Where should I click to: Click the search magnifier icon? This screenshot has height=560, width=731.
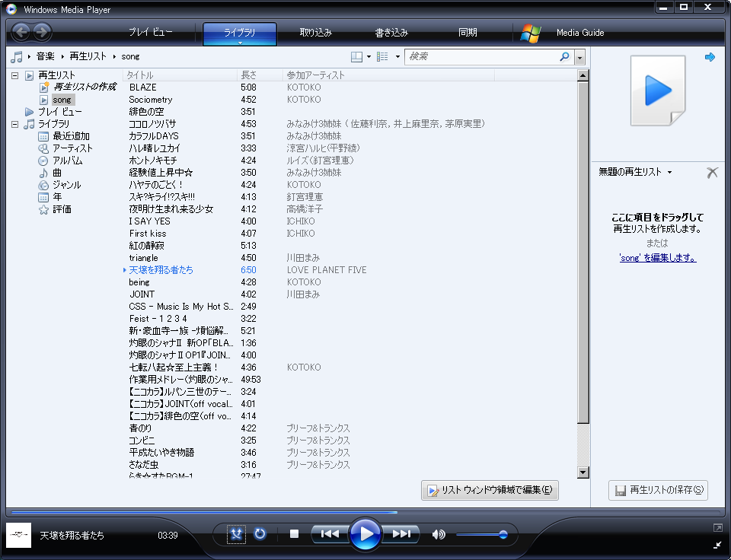tap(564, 57)
